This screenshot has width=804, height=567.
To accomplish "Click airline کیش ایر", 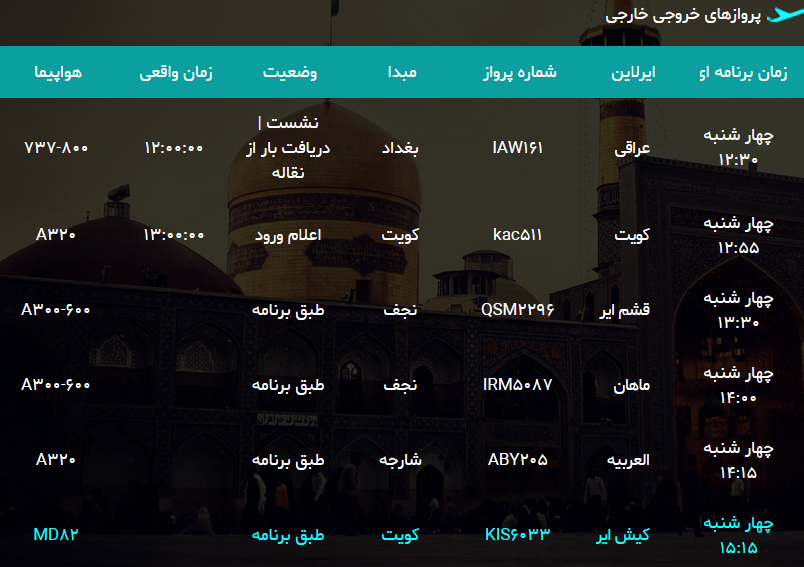I will point(622,535).
